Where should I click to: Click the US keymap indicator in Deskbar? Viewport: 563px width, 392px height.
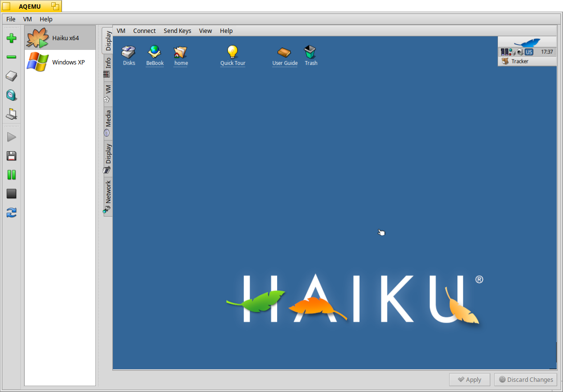(x=529, y=52)
